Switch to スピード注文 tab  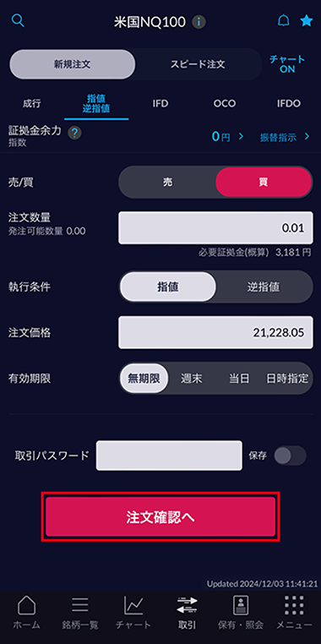198,64
